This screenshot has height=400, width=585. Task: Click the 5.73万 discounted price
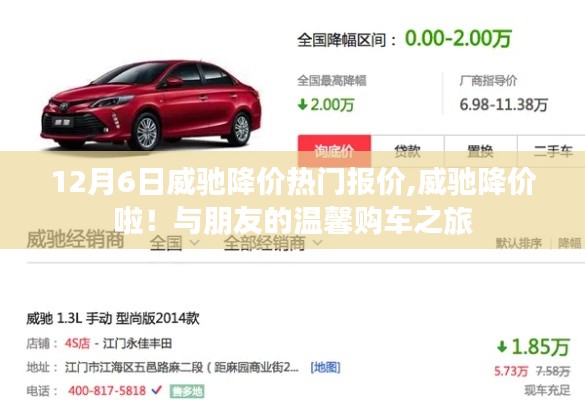(x=511, y=371)
